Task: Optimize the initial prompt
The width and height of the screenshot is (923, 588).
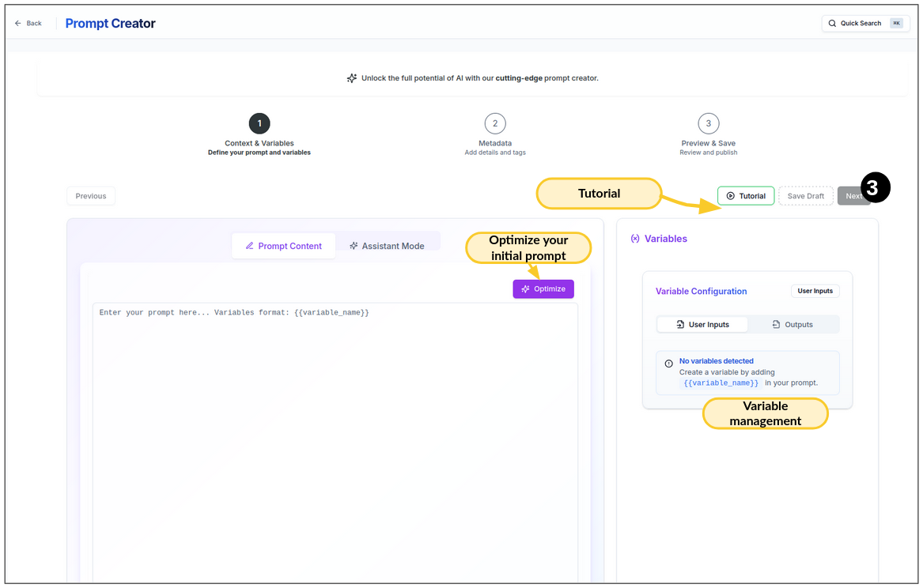Action: click(x=543, y=288)
